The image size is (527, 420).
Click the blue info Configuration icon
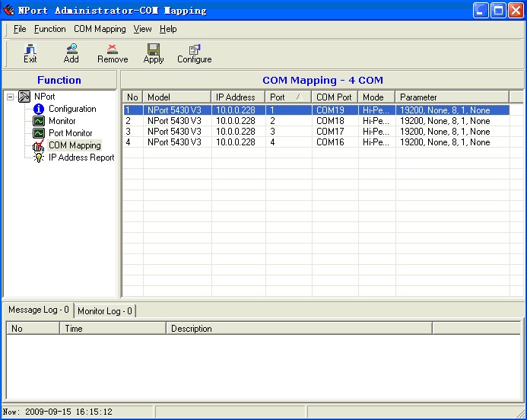[39, 109]
